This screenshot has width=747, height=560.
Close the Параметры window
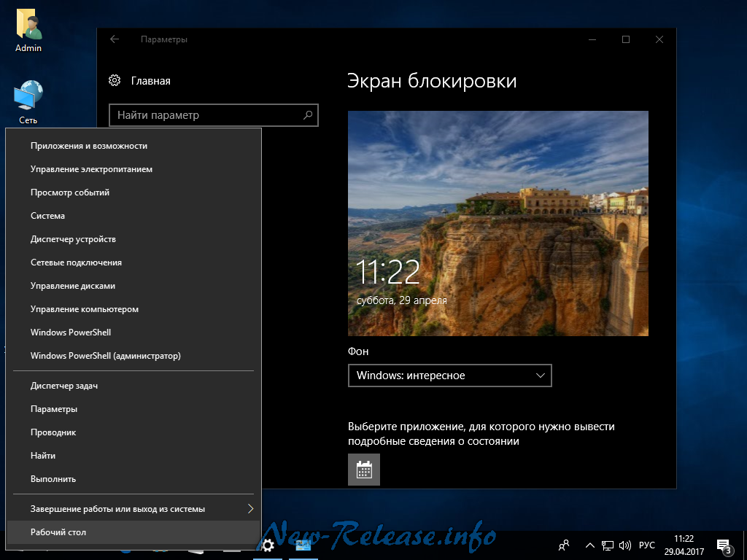pyautogui.click(x=659, y=39)
